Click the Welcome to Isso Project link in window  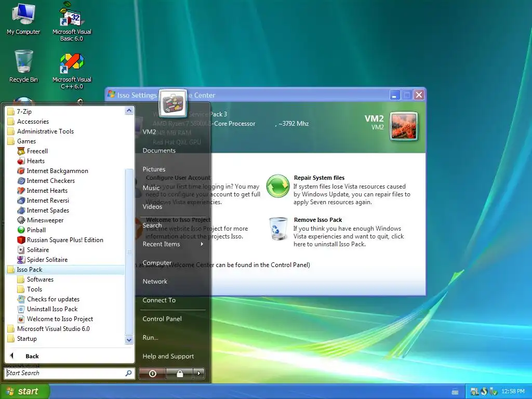click(178, 220)
